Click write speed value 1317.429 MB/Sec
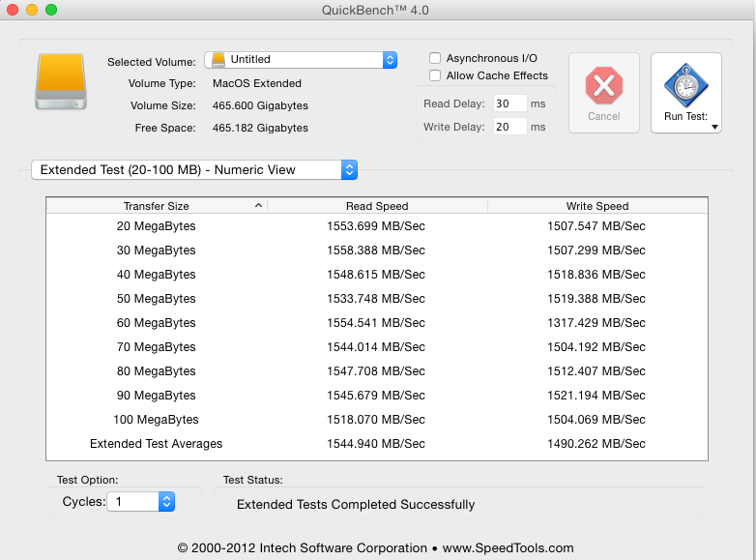 click(596, 323)
